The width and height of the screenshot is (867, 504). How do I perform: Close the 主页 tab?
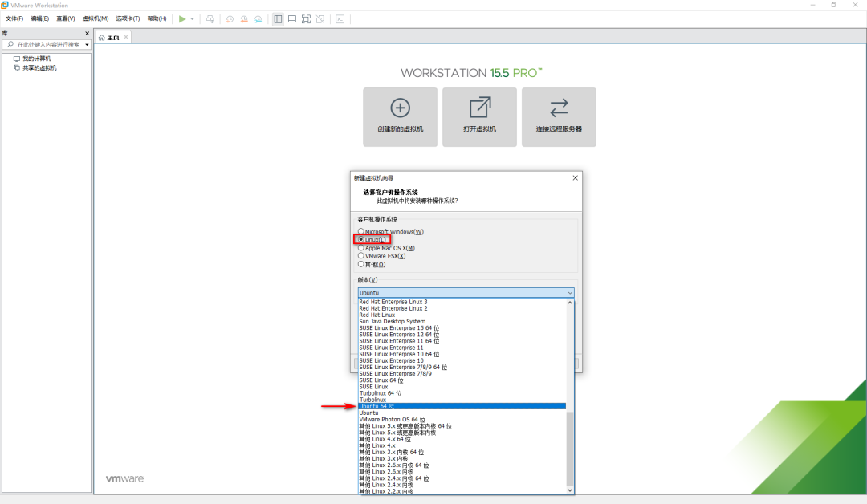(x=126, y=37)
